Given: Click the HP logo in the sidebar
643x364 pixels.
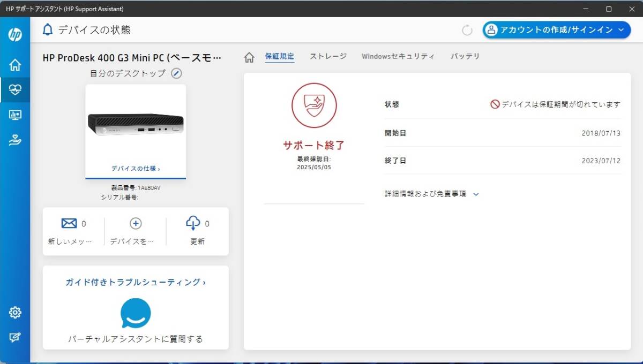Looking at the screenshot, I should (15, 35).
